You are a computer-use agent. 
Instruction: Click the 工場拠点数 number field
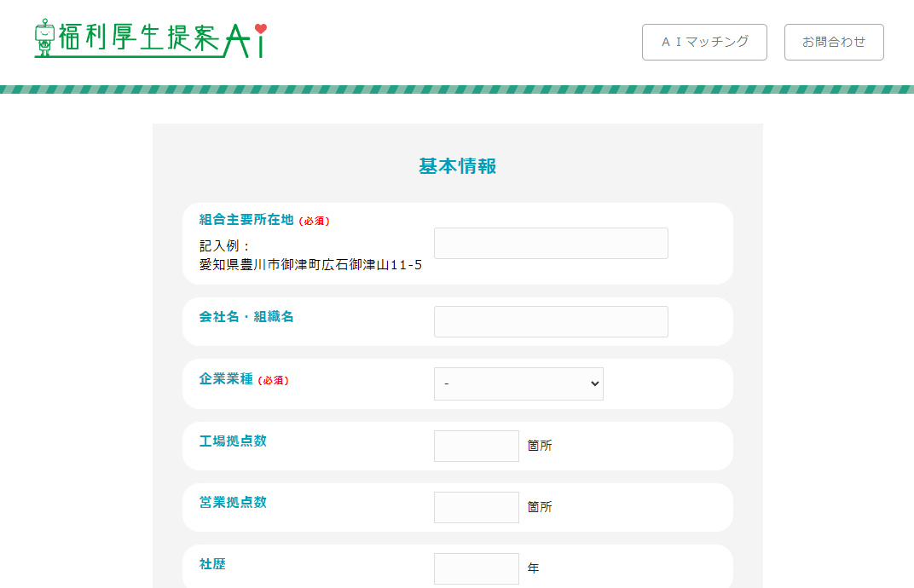click(476, 446)
